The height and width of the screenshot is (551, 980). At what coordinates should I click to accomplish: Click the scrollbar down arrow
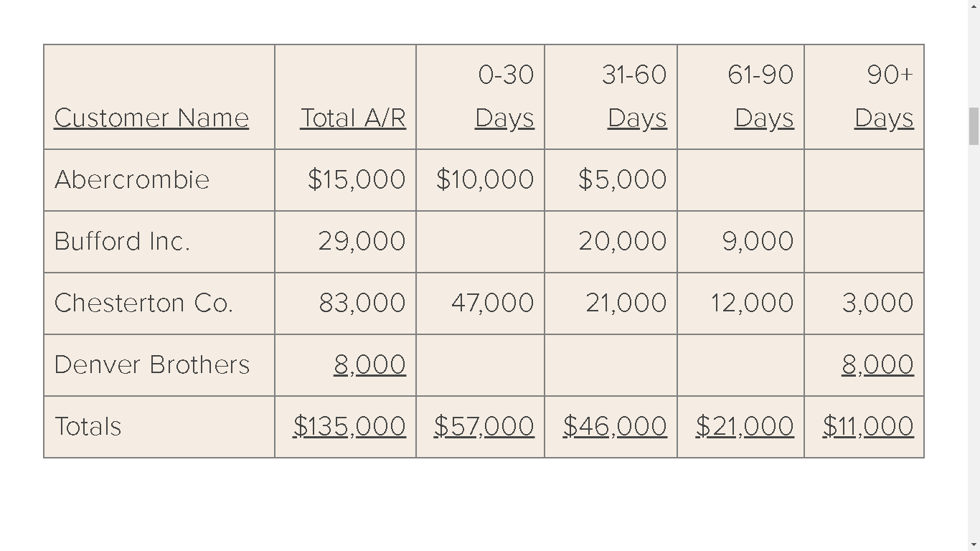pyautogui.click(x=974, y=545)
